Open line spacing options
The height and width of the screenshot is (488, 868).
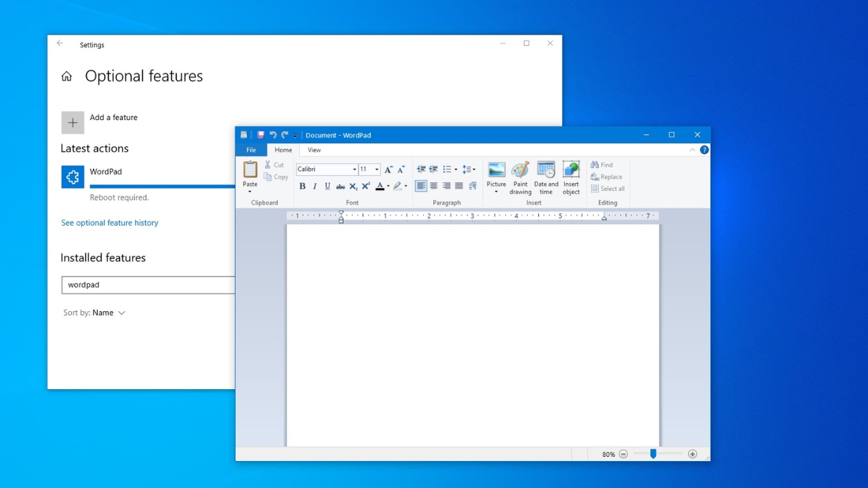tap(469, 169)
